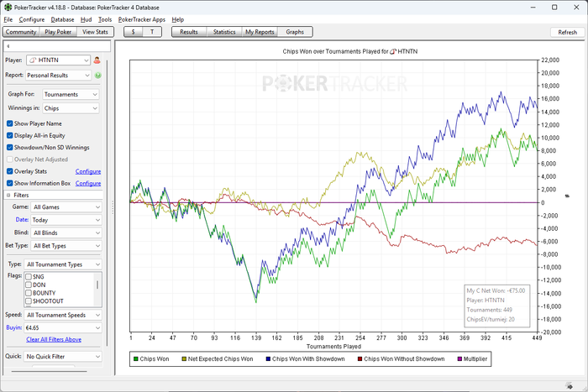Switch to the Community tab
588x392 pixels.
coord(21,32)
